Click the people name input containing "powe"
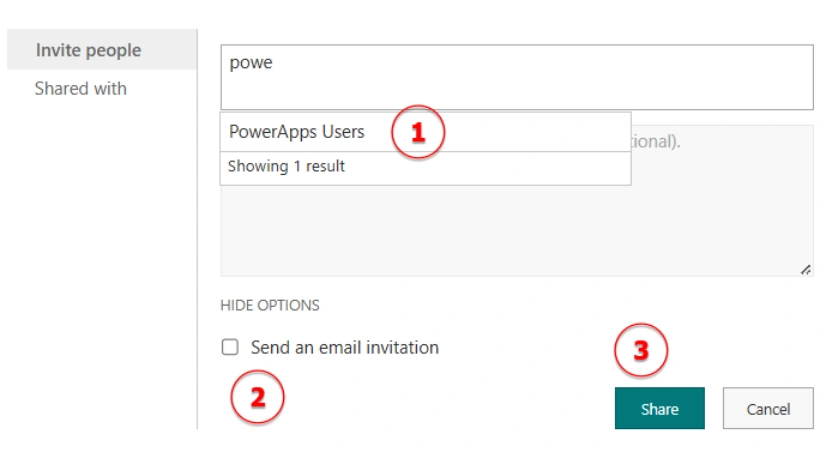 517,77
